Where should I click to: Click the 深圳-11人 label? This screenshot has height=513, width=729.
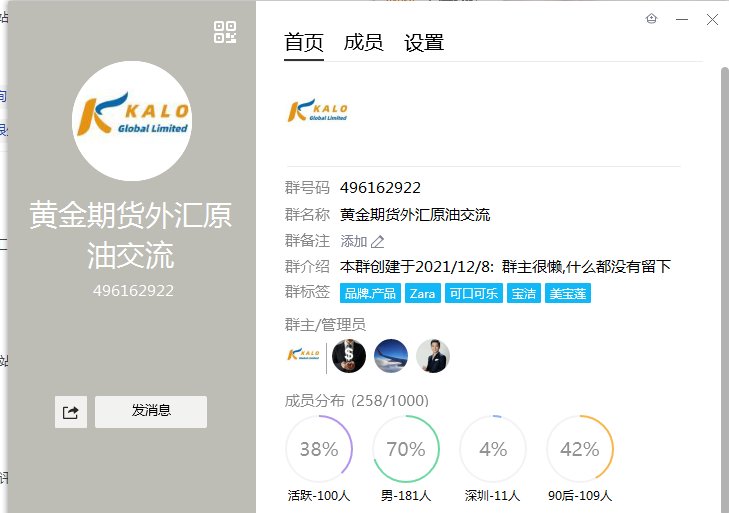[x=492, y=496]
